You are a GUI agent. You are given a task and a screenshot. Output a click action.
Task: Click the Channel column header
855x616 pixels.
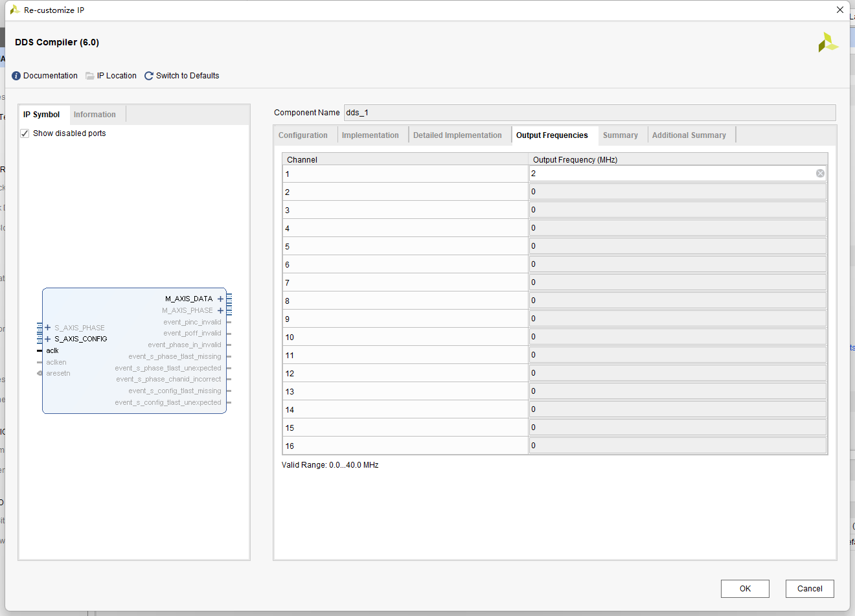(x=405, y=159)
